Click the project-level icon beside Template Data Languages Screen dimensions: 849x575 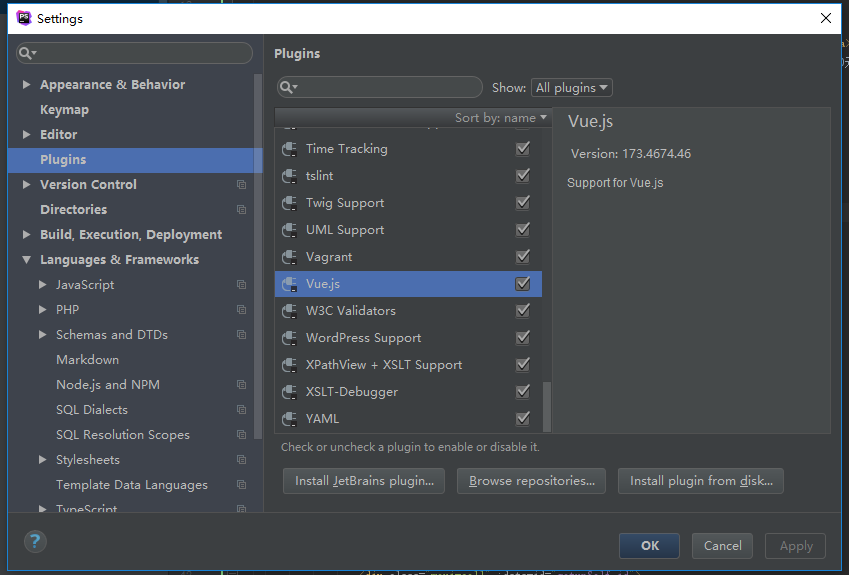(241, 485)
